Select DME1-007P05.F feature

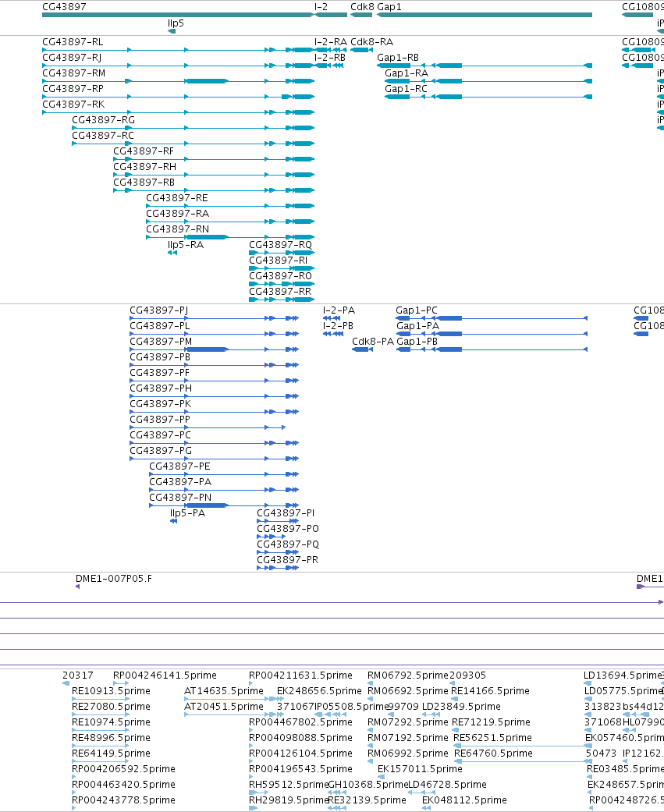pyautogui.click(x=78, y=587)
